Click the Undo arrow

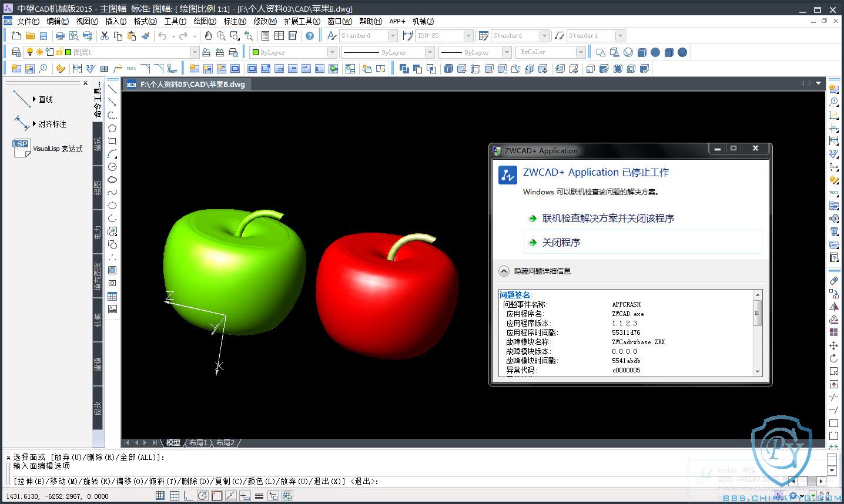pyautogui.click(x=162, y=36)
